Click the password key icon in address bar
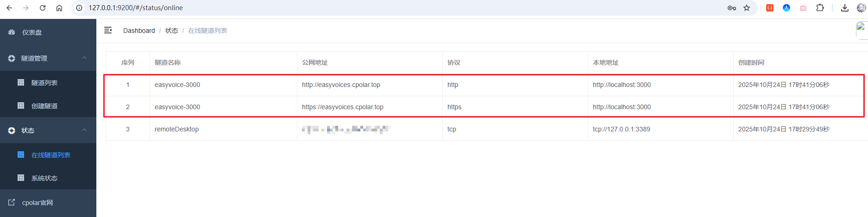868x217 pixels. pos(732,8)
